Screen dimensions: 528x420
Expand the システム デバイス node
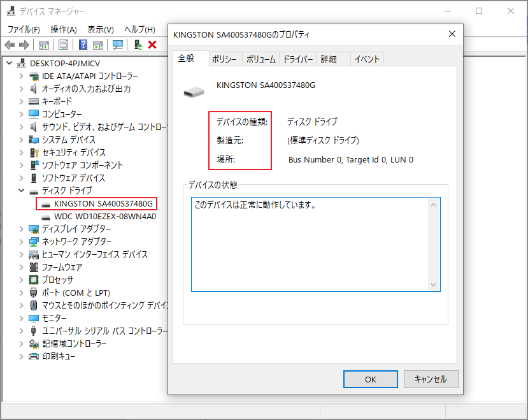(21, 140)
